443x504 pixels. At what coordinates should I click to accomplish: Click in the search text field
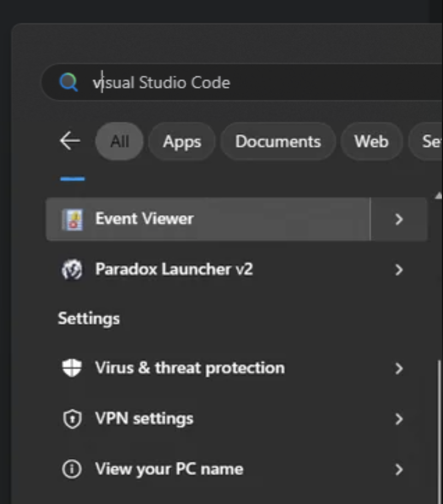pos(248,83)
